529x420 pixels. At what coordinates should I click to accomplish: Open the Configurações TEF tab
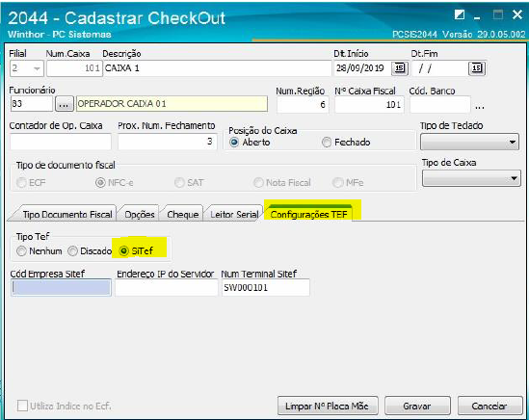coord(308,214)
